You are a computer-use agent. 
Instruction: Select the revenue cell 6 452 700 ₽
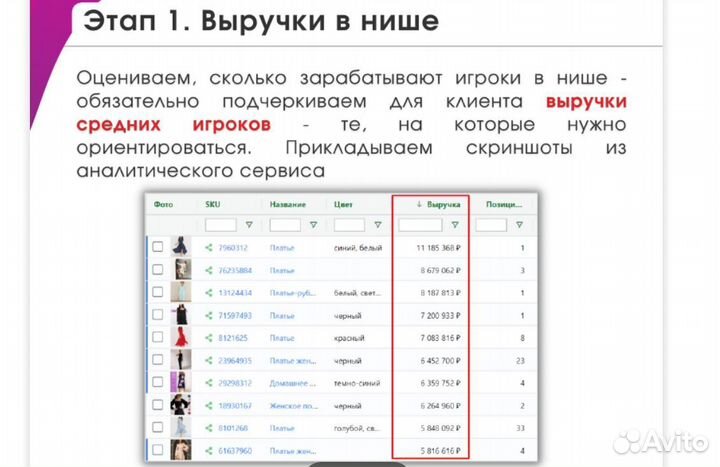coord(440,360)
